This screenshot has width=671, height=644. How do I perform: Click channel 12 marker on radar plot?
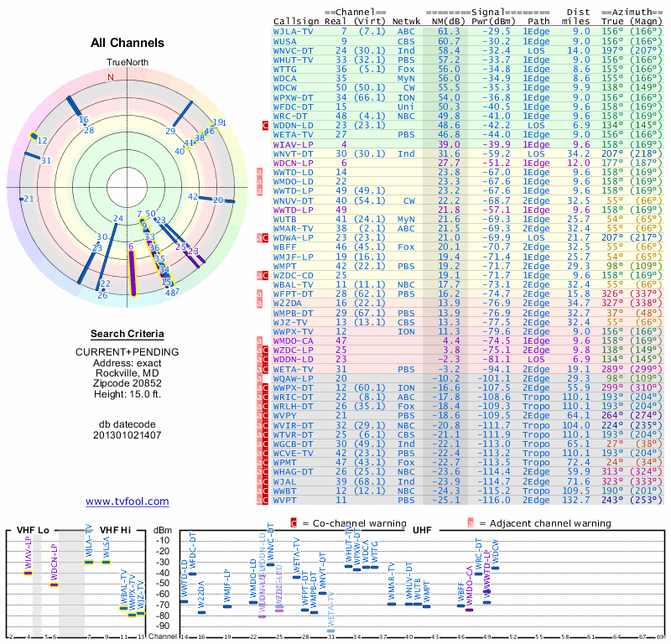[x=34, y=136]
